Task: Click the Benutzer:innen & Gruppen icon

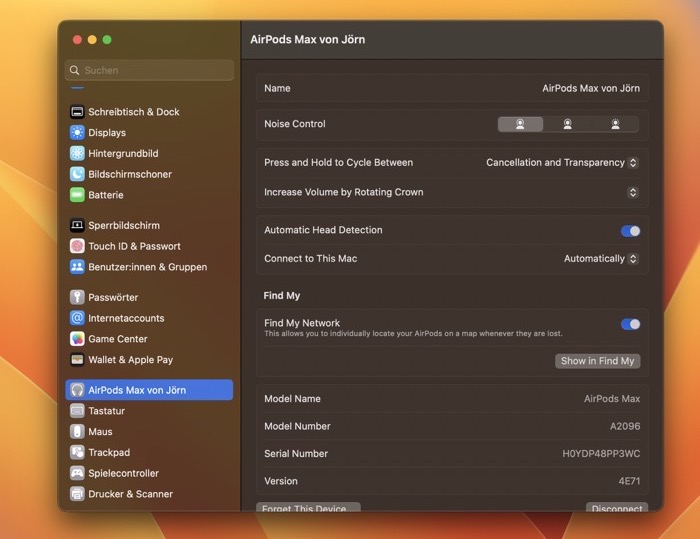Action: (77, 267)
